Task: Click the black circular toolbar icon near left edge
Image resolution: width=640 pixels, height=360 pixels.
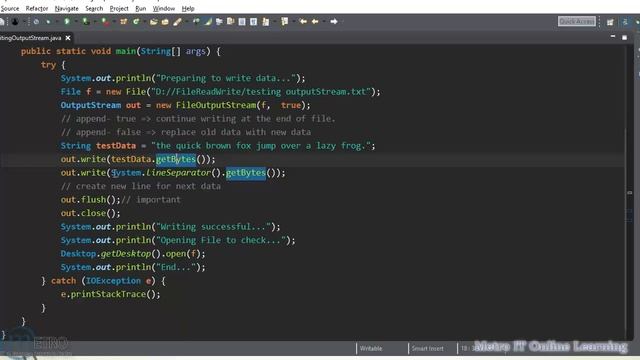Action: (15, 22)
